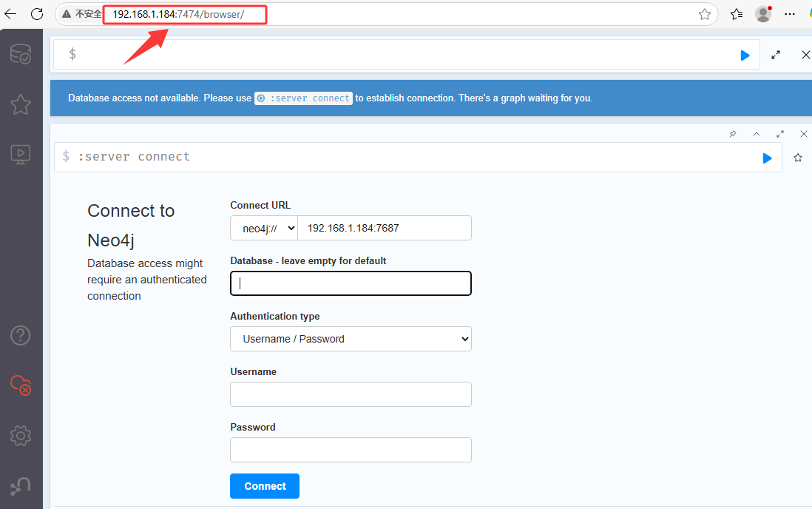812x509 pixels.
Task: Run the command in top editor bar
Action: [745, 55]
